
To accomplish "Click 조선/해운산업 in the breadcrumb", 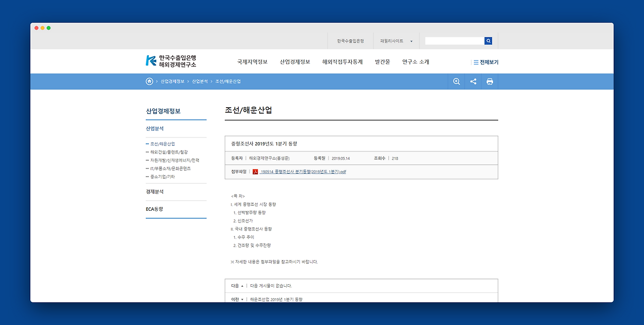I will [x=228, y=82].
